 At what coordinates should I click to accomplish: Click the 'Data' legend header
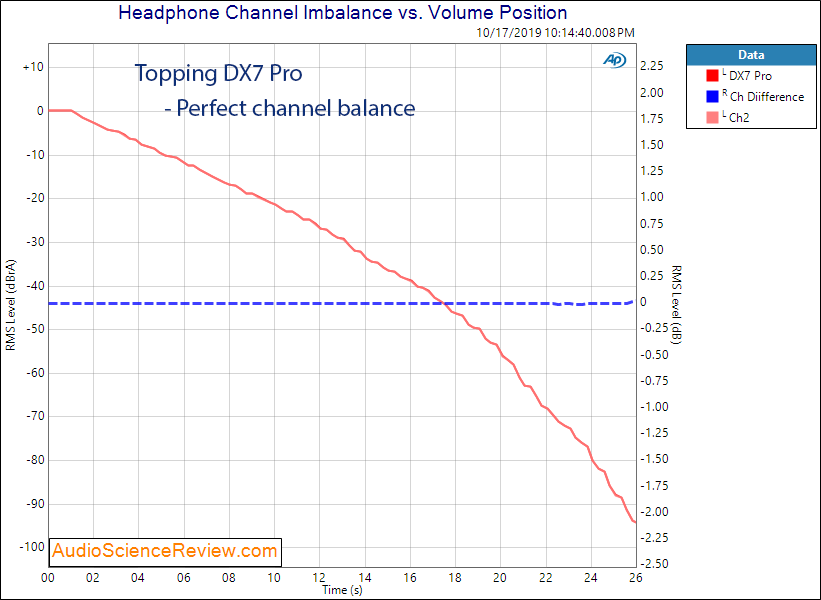[x=751, y=55]
